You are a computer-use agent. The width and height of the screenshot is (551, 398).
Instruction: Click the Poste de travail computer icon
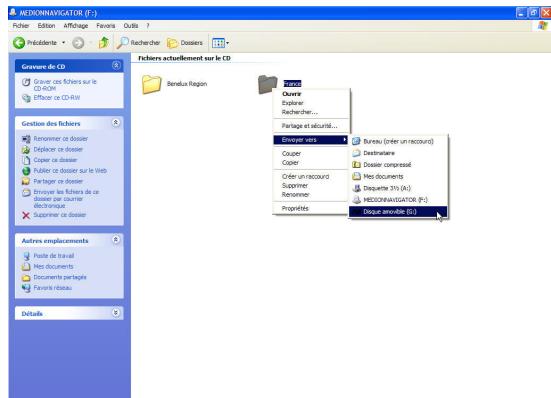pos(26,256)
